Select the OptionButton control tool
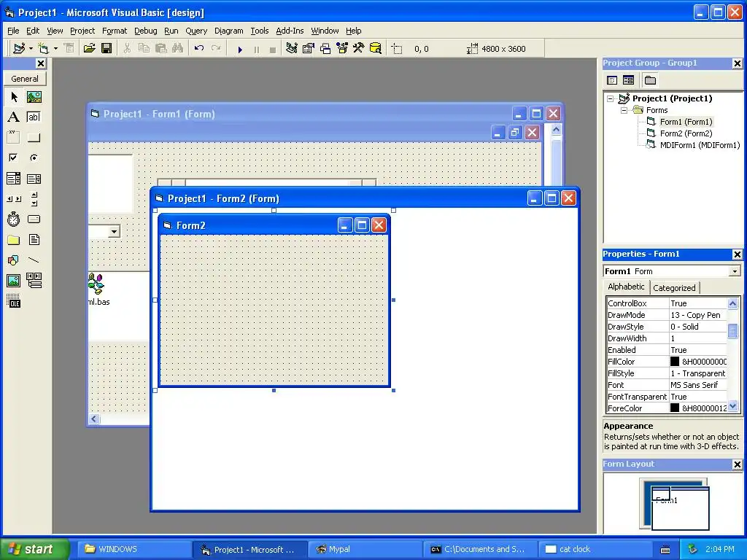747x560 pixels. [34, 157]
